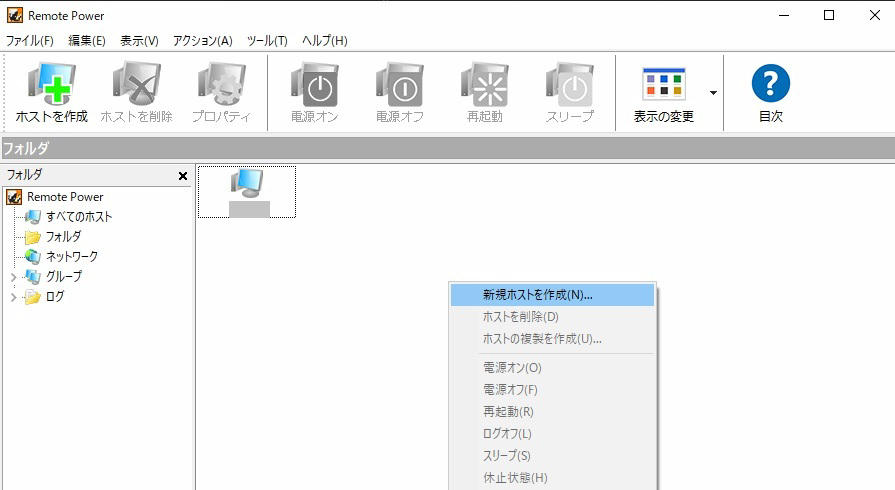Open プロパティ from the toolbar
This screenshot has width=895, height=490.
[221, 93]
